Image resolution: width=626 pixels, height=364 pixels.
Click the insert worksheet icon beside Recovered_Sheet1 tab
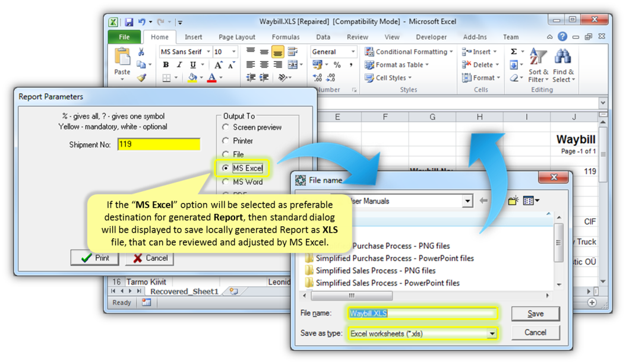(x=233, y=292)
